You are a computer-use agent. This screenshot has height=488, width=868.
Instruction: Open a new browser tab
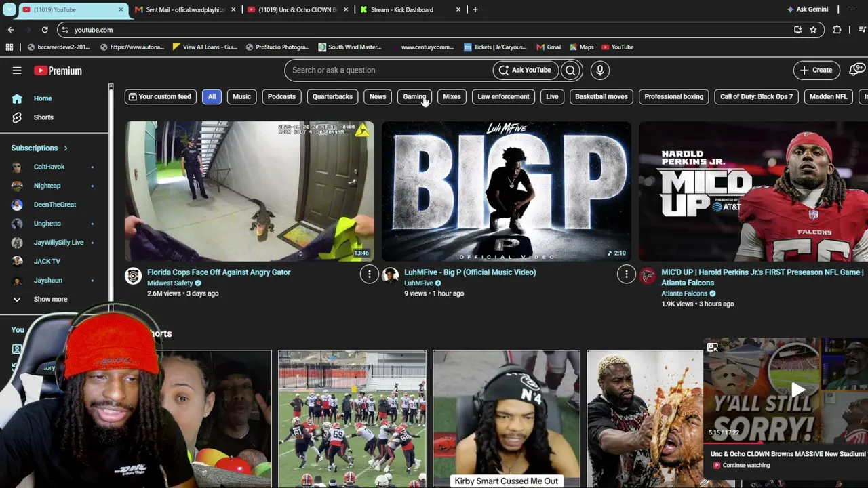(475, 9)
